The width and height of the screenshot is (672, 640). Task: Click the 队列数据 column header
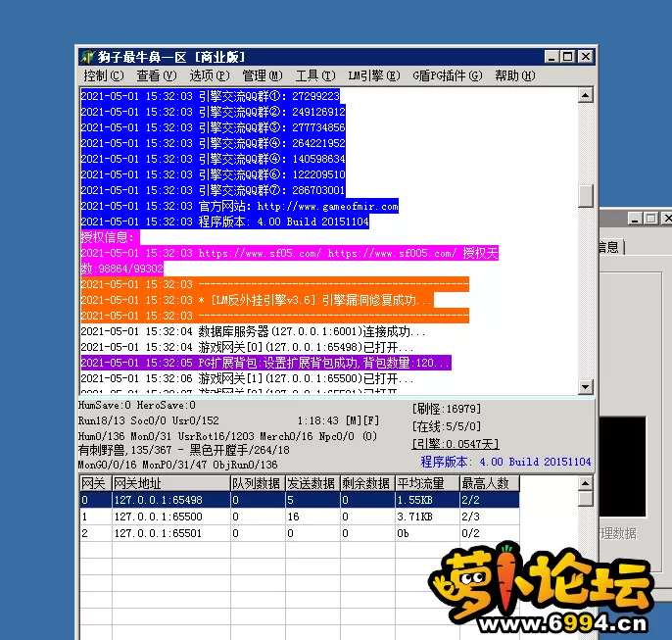point(258,483)
